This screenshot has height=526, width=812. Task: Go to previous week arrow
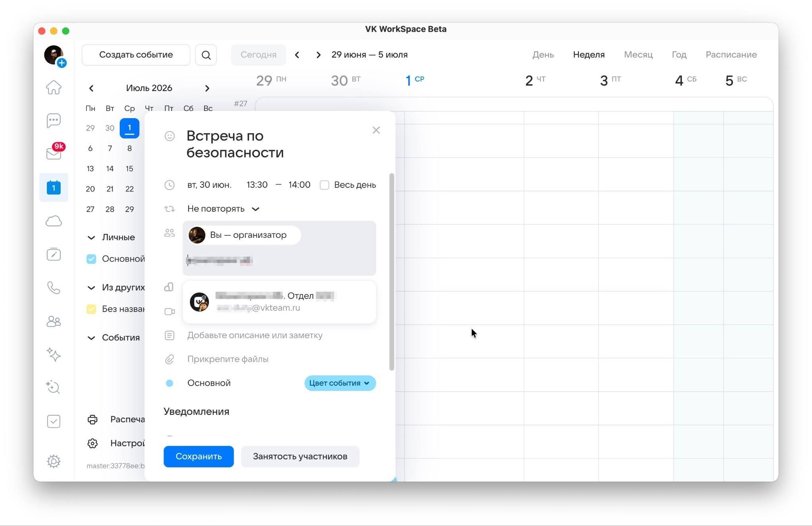[297, 55]
